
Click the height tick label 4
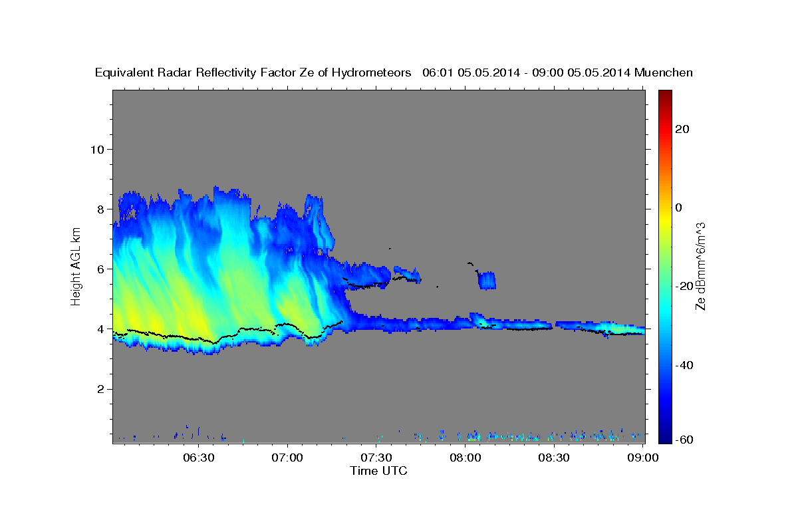click(x=100, y=329)
